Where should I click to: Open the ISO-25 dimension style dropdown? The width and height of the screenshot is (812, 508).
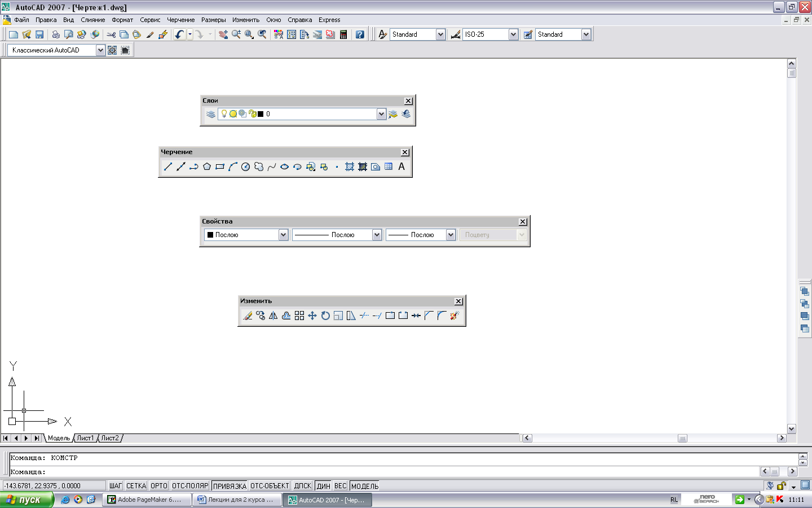click(x=513, y=34)
